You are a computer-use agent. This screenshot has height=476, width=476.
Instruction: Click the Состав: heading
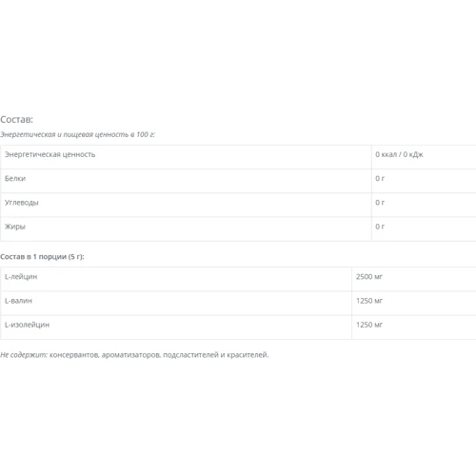(16, 119)
